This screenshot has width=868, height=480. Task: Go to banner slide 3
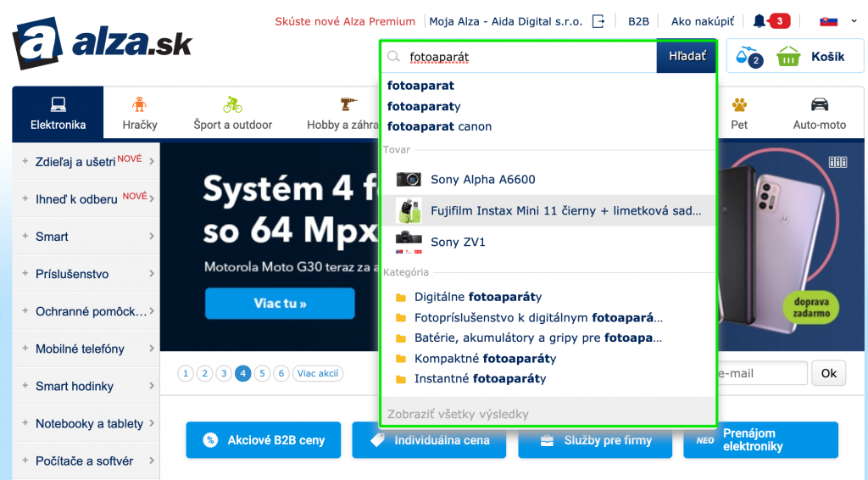pos(224,374)
